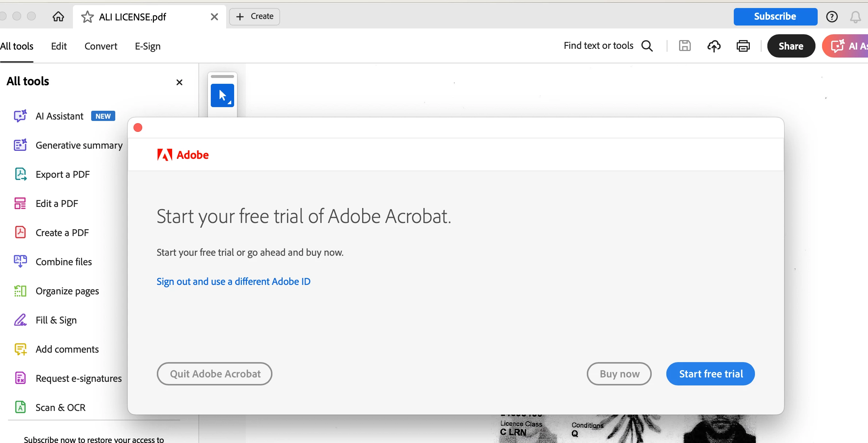Open Fill & Sign tool
The height and width of the screenshot is (443, 868).
56,320
